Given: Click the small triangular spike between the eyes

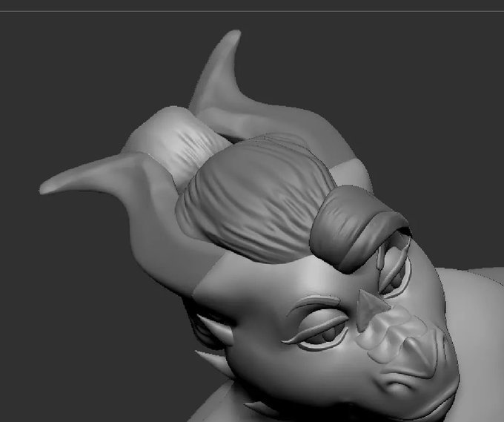Looking at the screenshot, I should tap(370, 311).
